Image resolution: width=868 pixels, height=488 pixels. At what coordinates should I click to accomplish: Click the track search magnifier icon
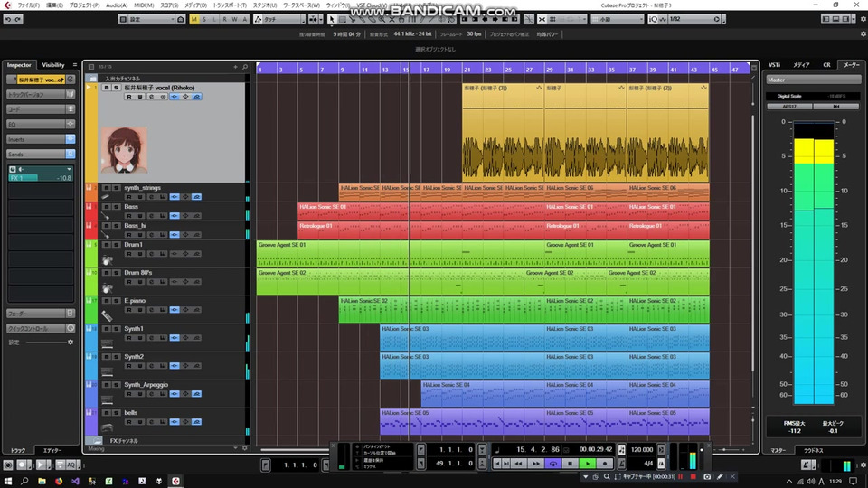(245, 67)
